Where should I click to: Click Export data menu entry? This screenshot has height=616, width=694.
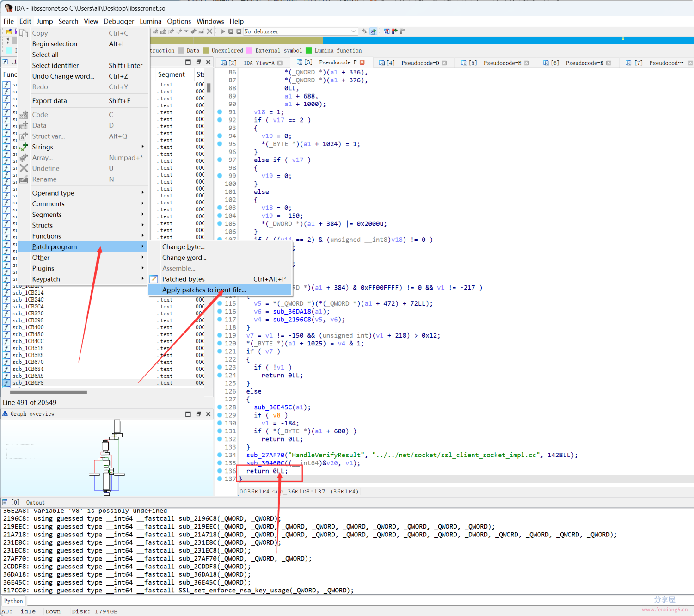(83, 101)
